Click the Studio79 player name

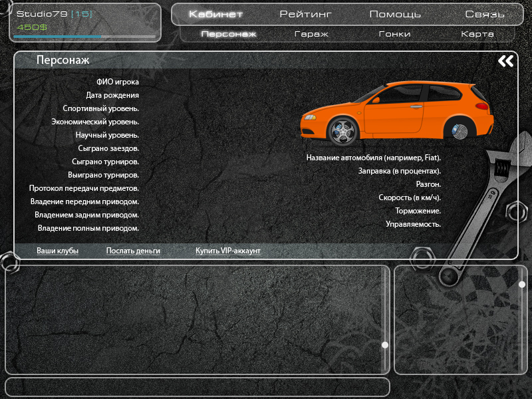[42, 14]
